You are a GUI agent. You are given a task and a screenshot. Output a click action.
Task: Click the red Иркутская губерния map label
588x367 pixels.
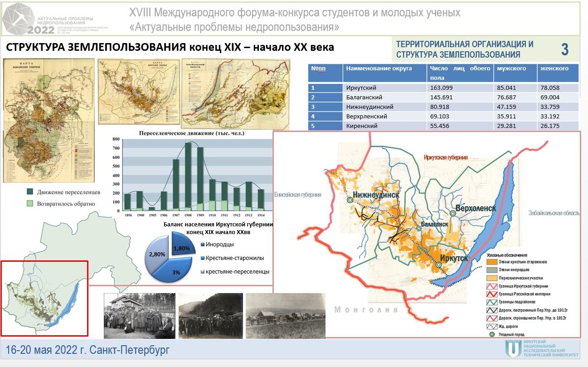click(446, 157)
